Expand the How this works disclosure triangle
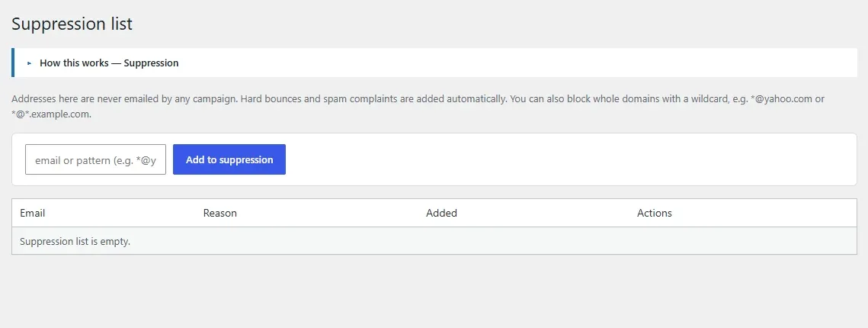The width and height of the screenshot is (868, 328). [x=29, y=63]
